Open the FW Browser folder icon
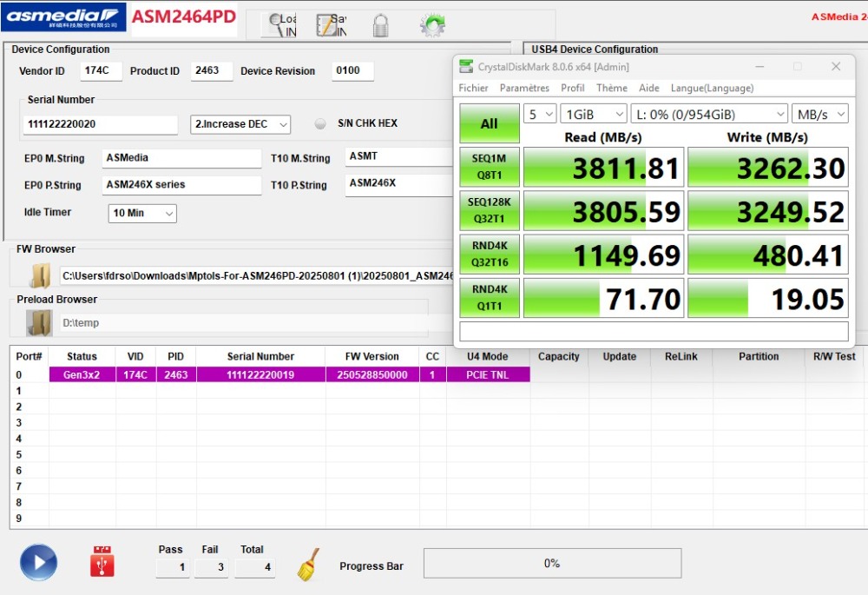Screen dimensions: 868x595 [39, 275]
